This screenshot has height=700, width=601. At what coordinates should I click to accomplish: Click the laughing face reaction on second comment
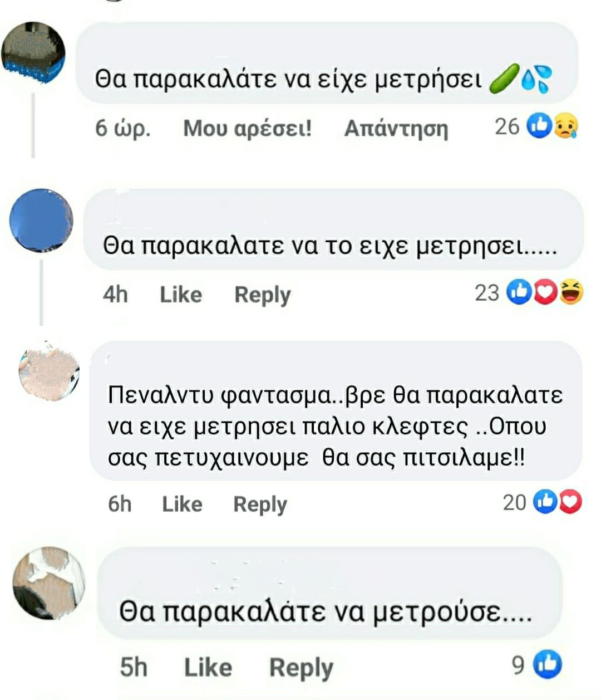[x=571, y=292]
